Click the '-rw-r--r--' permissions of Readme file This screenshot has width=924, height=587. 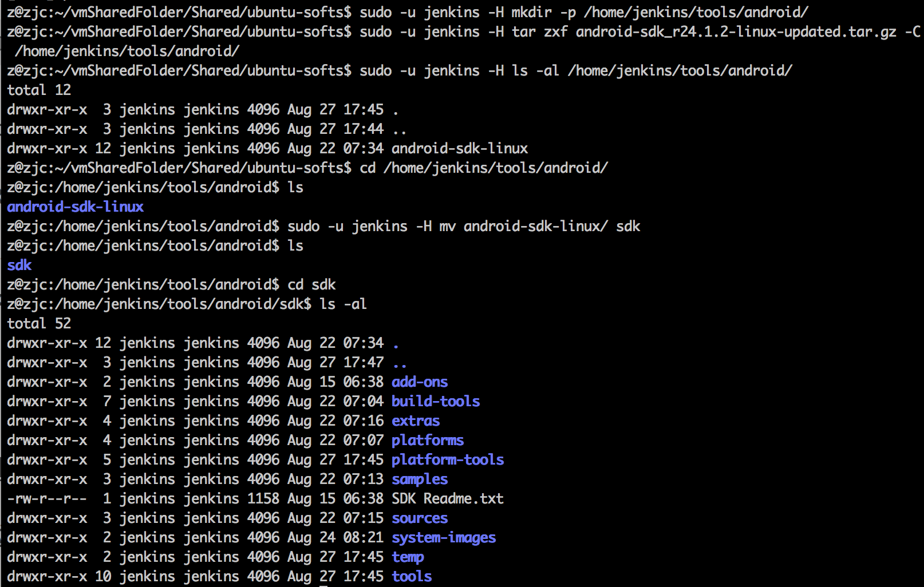(x=47, y=498)
